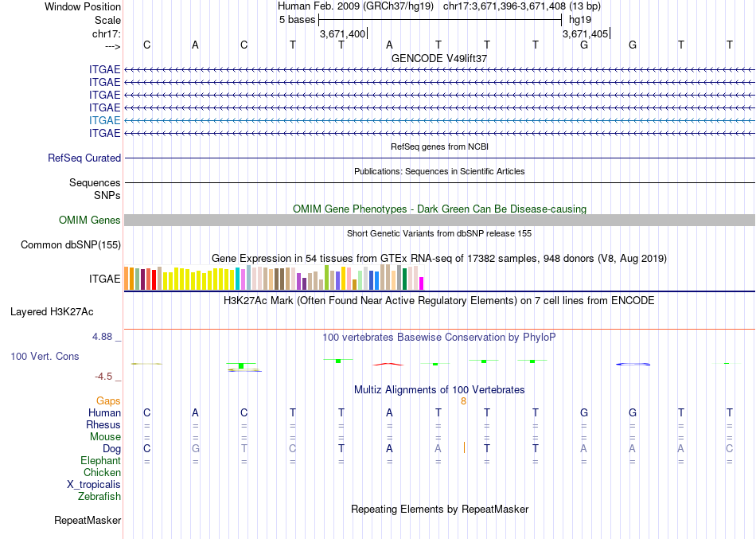This screenshot has width=756, height=539.
Task: Click the G base in the Dog row
Action: pyautogui.click(x=195, y=449)
